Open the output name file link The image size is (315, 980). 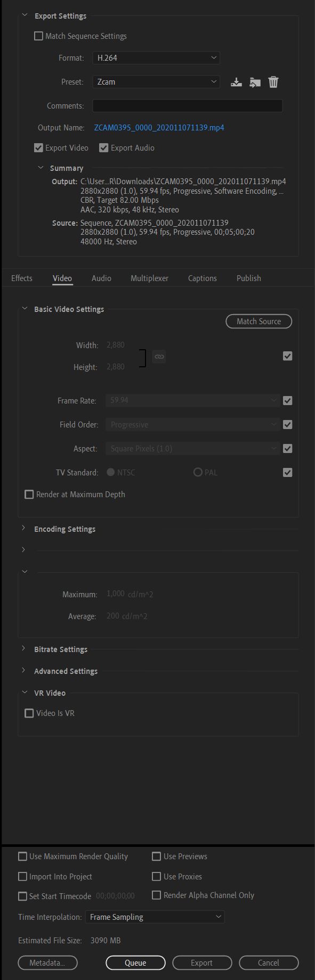click(x=159, y=128)
